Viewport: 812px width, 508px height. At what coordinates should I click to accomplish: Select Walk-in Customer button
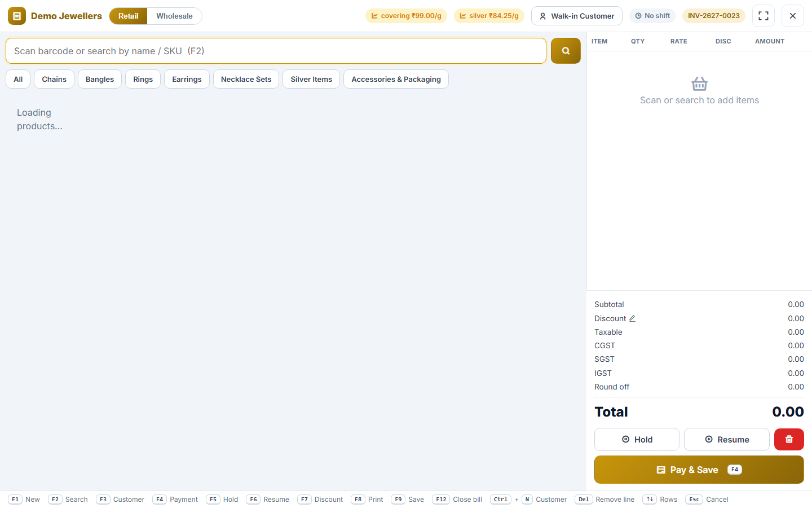(x=577, y=16)
